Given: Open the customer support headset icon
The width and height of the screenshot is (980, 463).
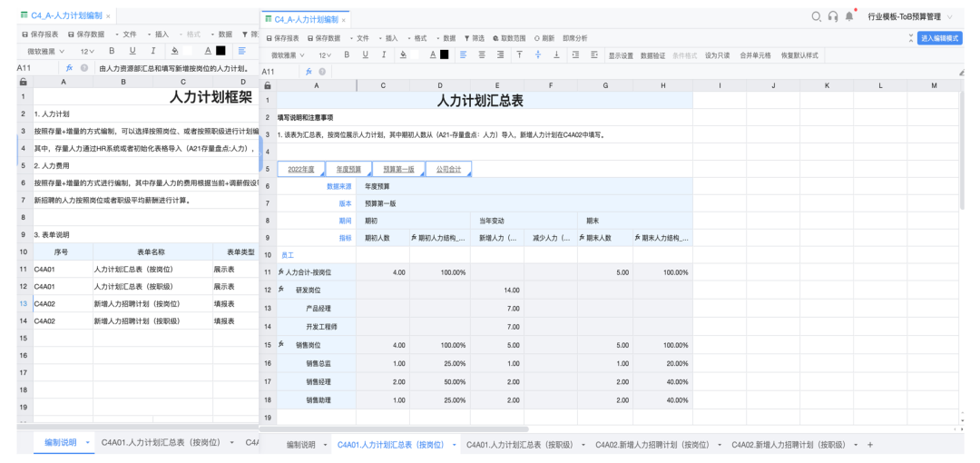Looking at the screenshot, I should (832, 17).
